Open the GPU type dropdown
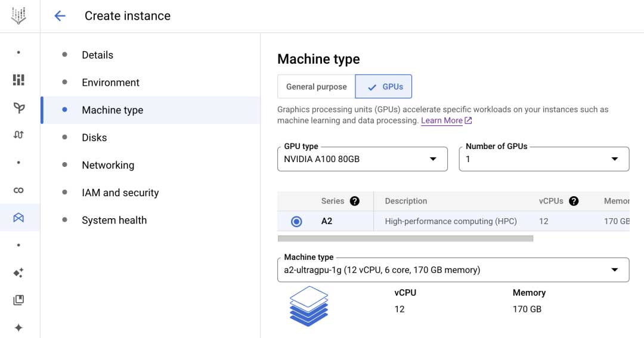Image resolution: width=644 pixels, height=338 pixels. pyautogui.click(x=362, y=159)
